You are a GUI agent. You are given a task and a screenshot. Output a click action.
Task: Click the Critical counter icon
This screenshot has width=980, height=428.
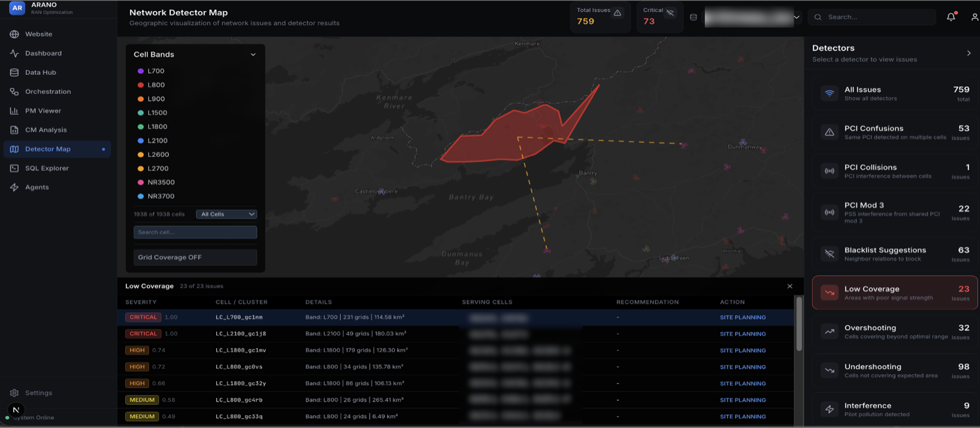pos(670,13)
